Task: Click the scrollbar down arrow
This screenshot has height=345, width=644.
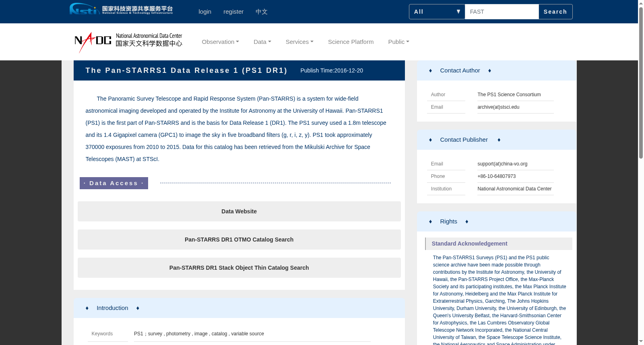Action: [x=641, y=342]
